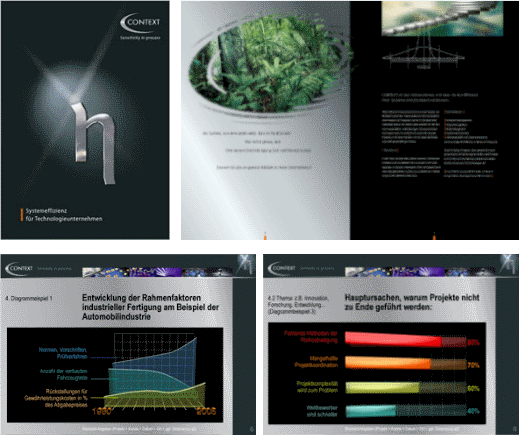
Task: Click the orange 70% bar in the chart
Action: (x=405, y=363)
